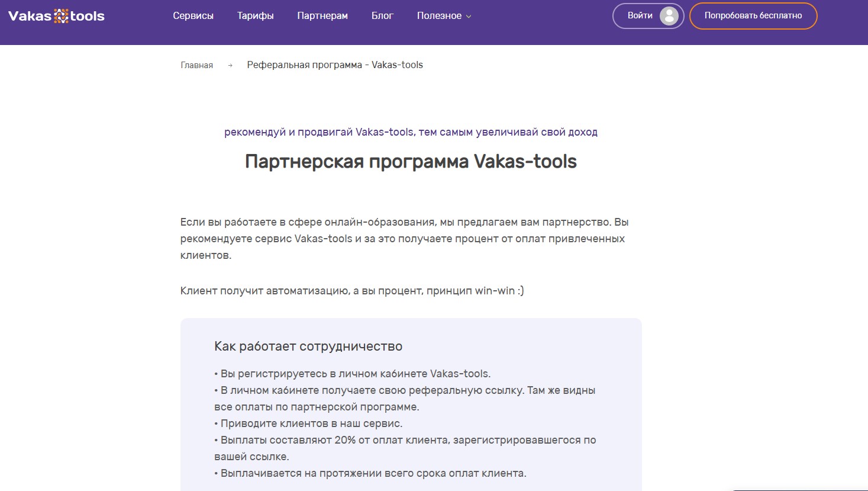Click the Vakas-tools logo emblem icon
Screen dimensions: 868x491
pos(61,16)
